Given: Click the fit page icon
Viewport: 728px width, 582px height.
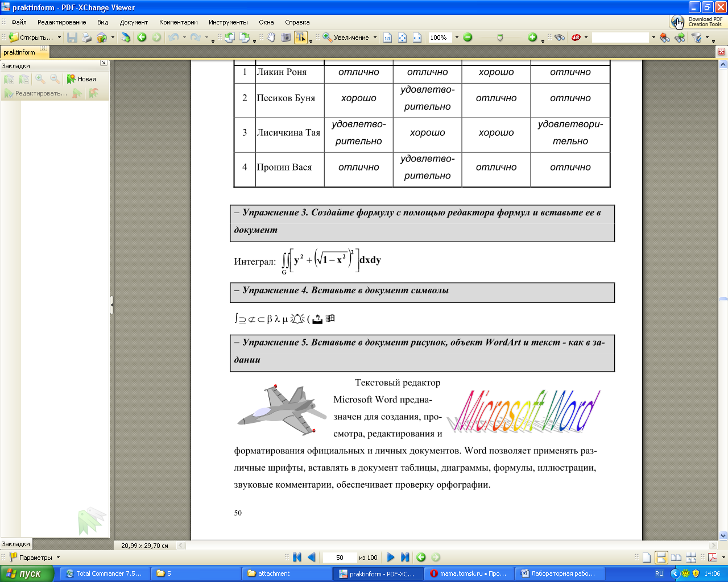Looking at the screenshot, I should [x=403, y=38].
